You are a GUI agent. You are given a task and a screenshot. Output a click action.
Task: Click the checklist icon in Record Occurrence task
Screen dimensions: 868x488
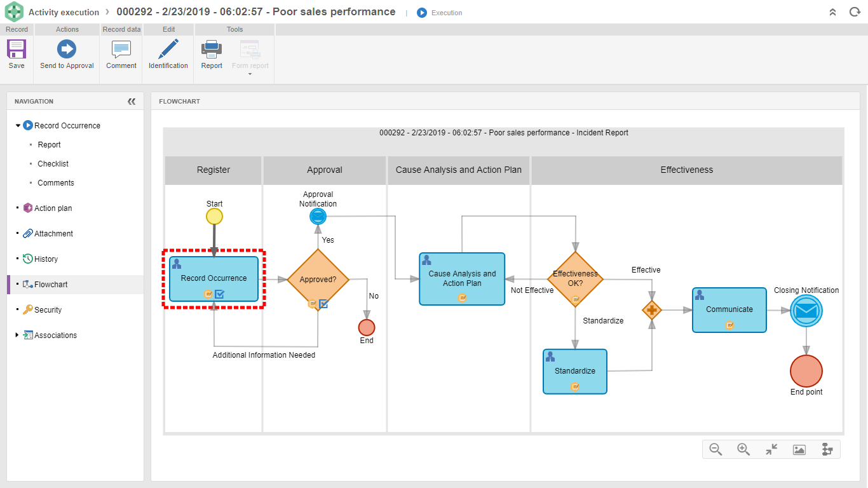pos(220,294)
